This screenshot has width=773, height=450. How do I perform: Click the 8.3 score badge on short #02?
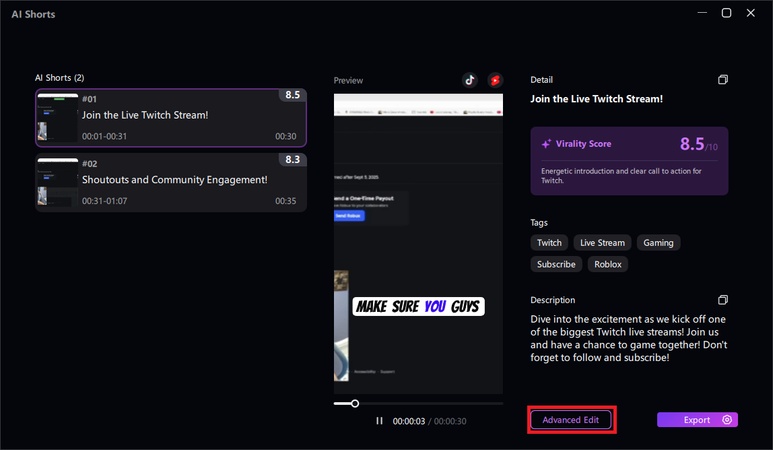[x=292, y=160]
